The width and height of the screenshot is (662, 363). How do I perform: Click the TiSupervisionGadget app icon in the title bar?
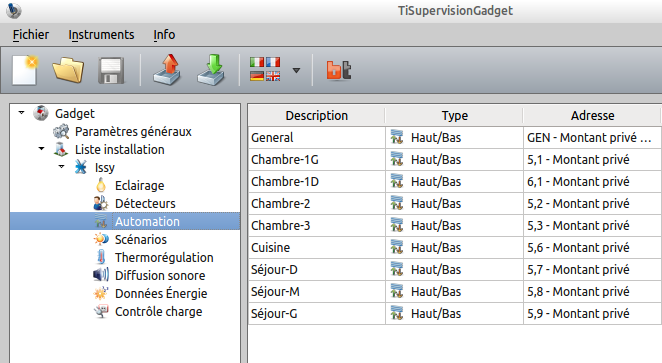pyautogui.click(x=14, y=11)
